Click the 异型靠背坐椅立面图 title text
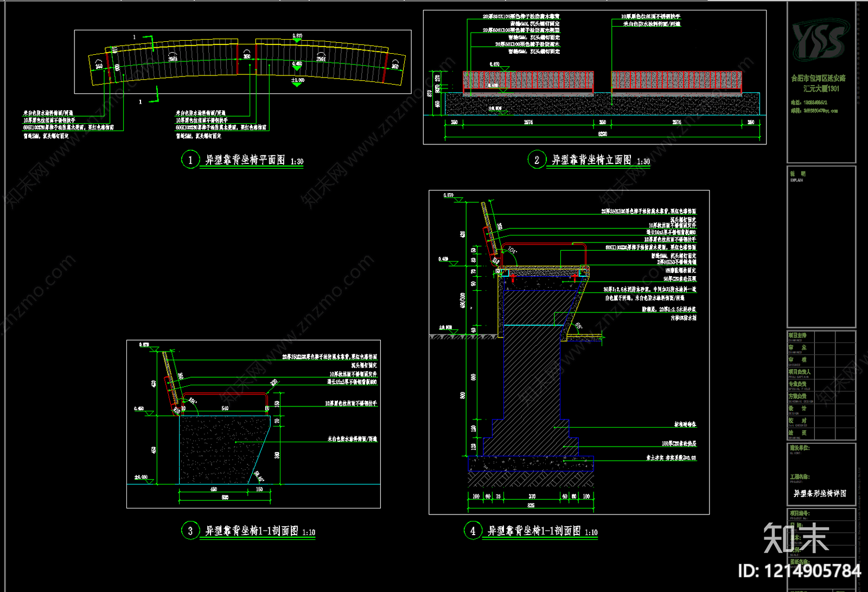This screenshot has height=592, width=868. click(x=591, y=160)
